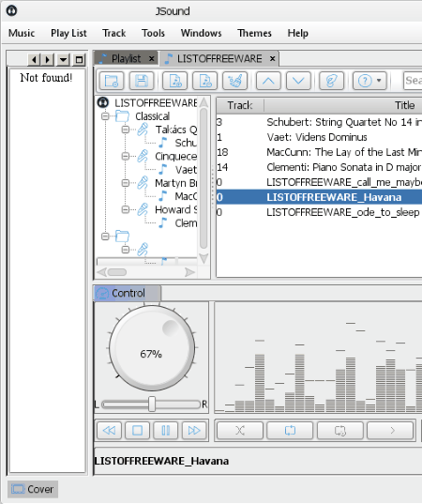Select LISTOFFREEWARE_ode_to_sleep row
422x504 pixels.
pos(319,212)
